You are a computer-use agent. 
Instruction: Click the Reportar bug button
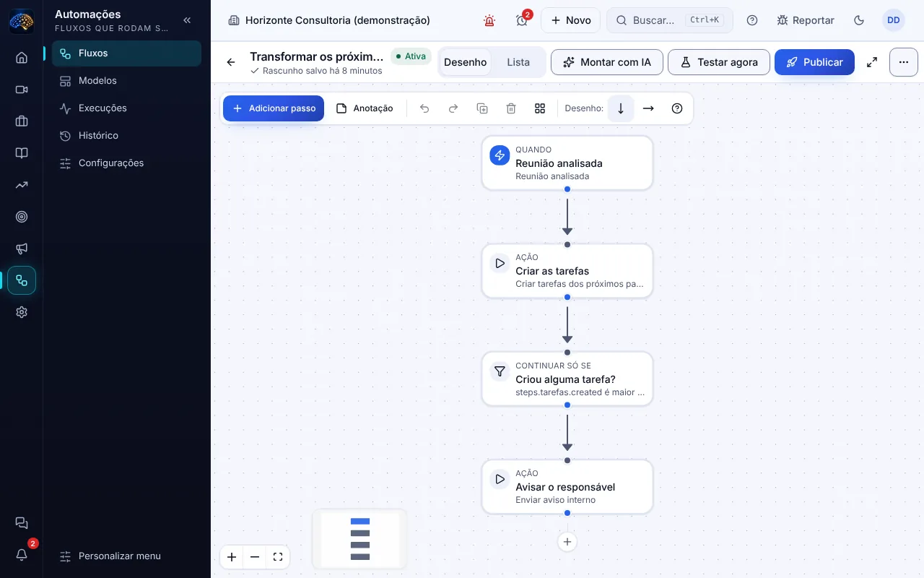point(806,20)
